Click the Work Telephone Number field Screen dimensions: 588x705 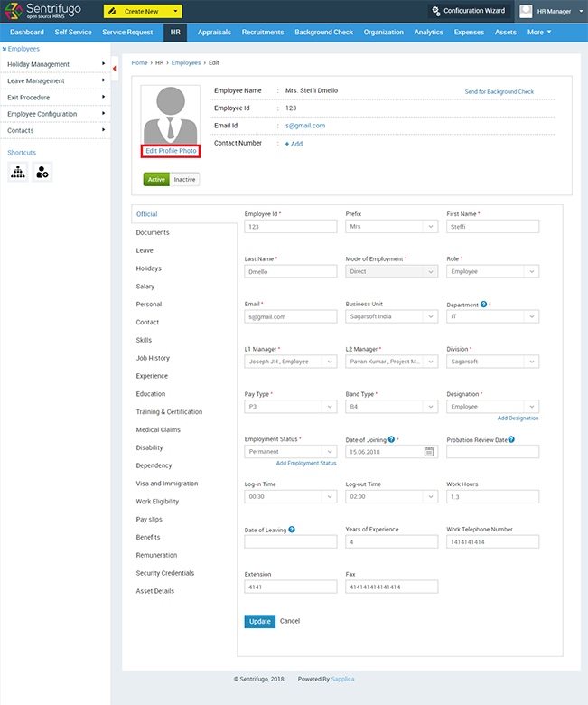[x=493, y=541]
